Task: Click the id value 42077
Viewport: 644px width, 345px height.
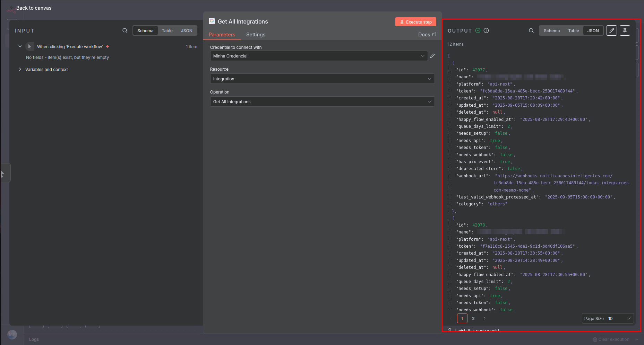Action: (479, 70)
